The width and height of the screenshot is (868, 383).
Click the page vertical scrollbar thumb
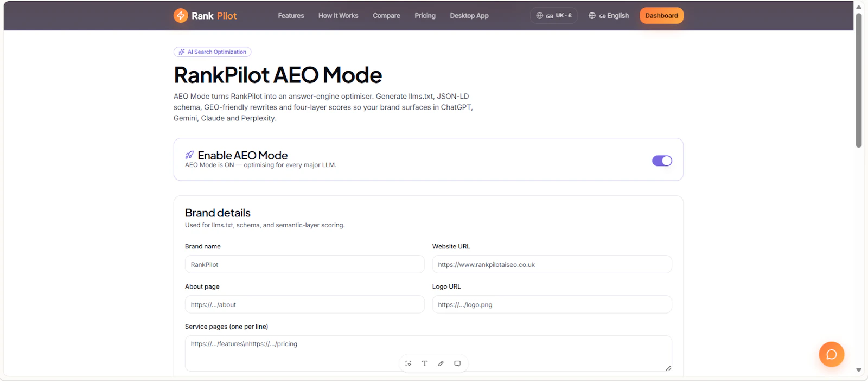(859, 79)
